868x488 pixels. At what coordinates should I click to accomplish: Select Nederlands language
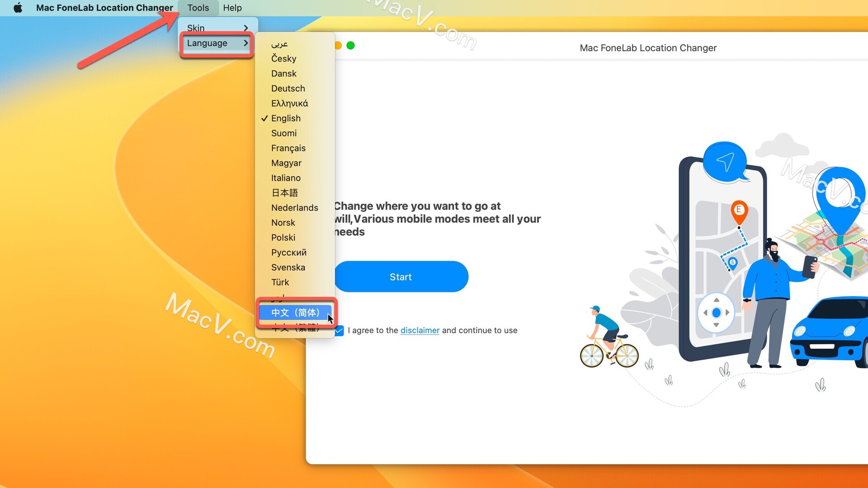[294, 207]
